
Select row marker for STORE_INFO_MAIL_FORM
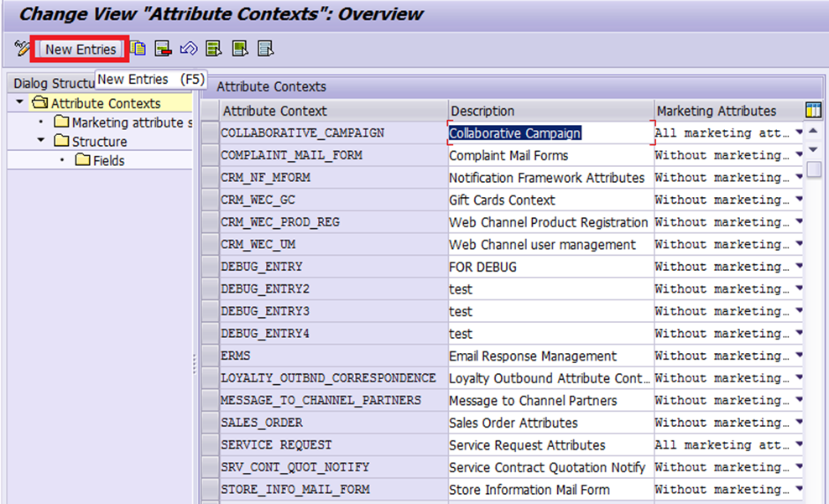[x=210, y=490]
